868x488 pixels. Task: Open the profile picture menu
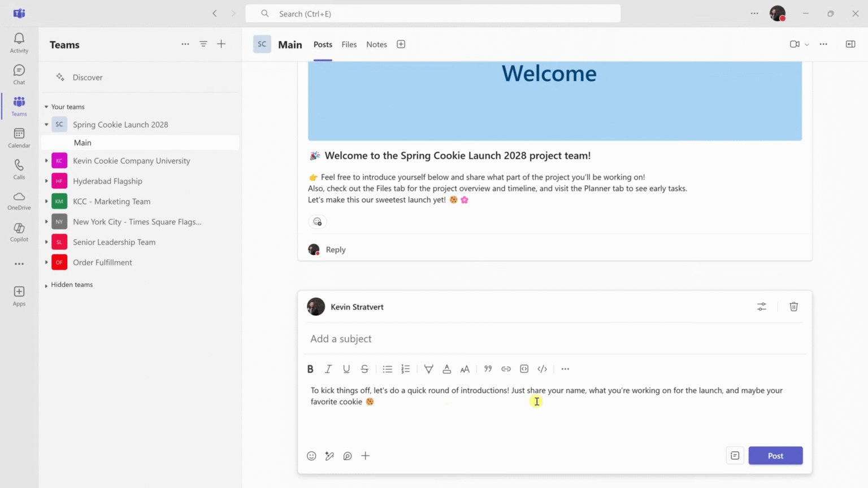[x=778, y=14]
